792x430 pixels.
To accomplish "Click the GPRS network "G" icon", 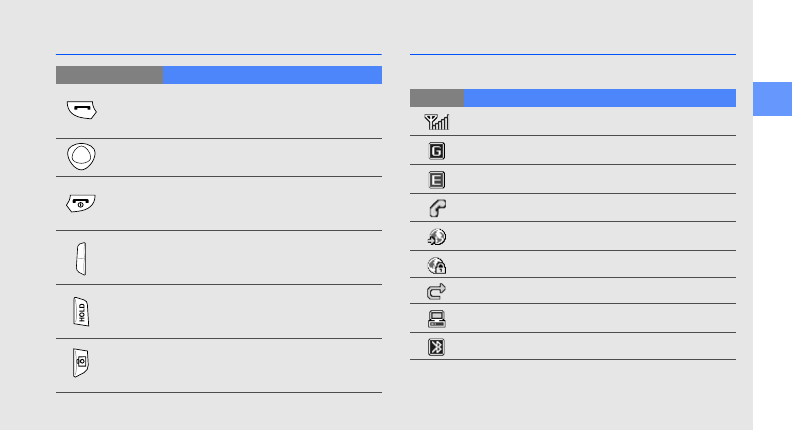I will [437, 151].
